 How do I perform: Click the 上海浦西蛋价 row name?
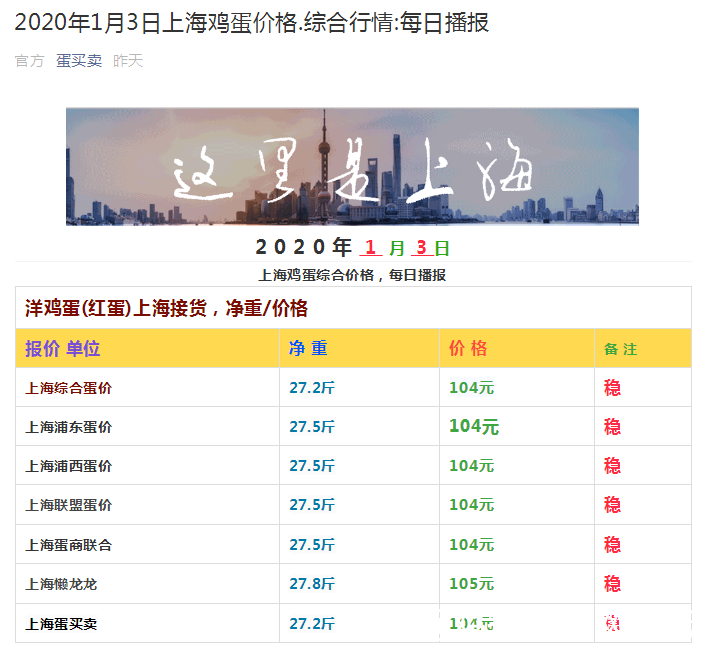(69, 466)
